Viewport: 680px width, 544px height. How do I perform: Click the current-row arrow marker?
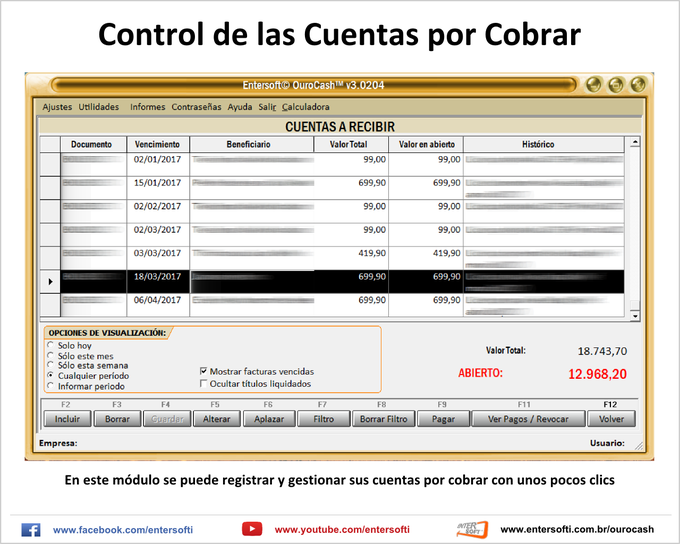point(50,282)
